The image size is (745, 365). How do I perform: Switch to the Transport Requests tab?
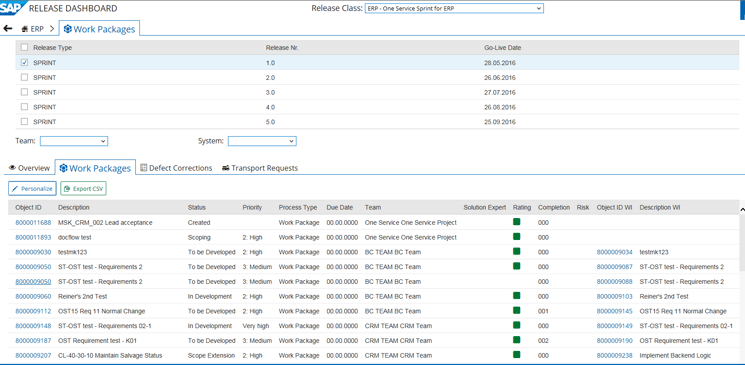pos(260,168)
